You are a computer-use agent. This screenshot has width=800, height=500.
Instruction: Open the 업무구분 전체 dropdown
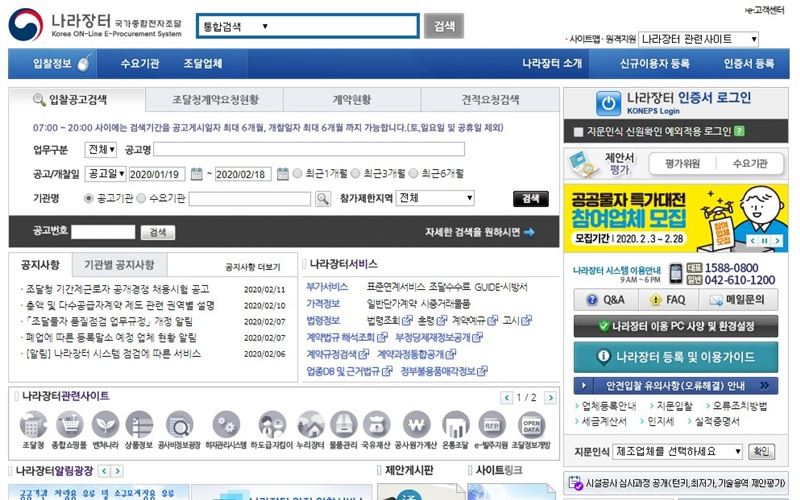[x=101, y=149]
